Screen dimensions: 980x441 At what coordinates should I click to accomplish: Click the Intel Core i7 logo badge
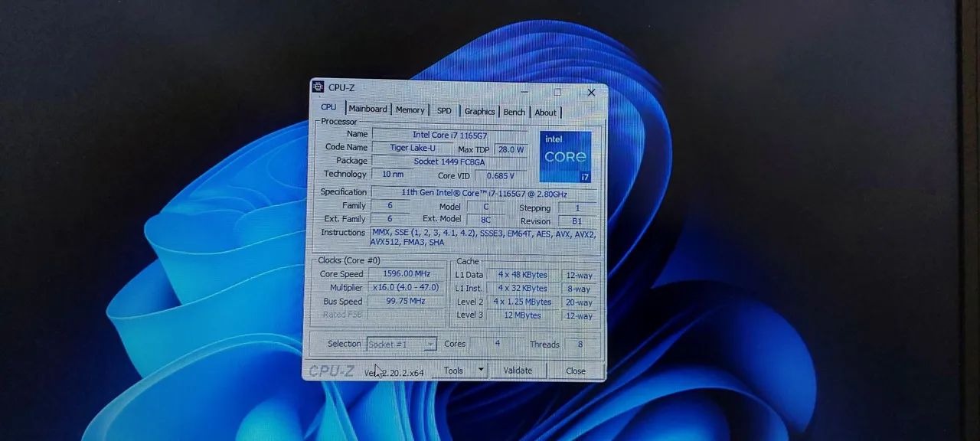click(566, 156)
